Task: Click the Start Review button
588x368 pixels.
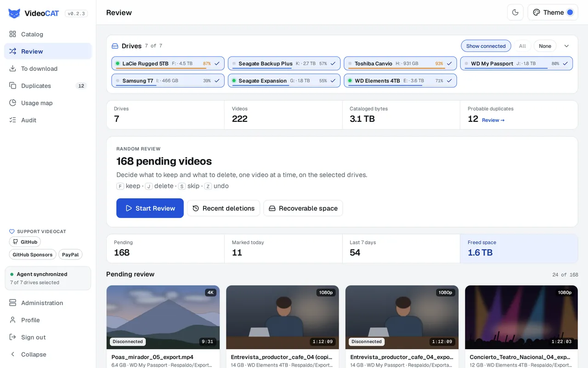Action: 150,208
